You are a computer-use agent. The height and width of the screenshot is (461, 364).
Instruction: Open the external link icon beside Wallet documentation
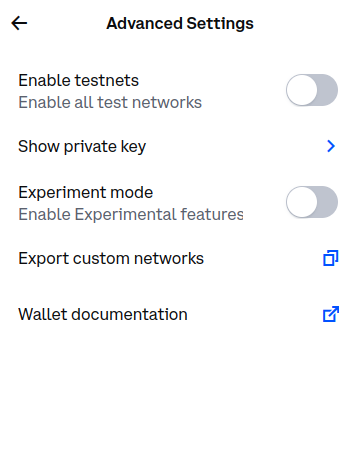pos(331,314)
